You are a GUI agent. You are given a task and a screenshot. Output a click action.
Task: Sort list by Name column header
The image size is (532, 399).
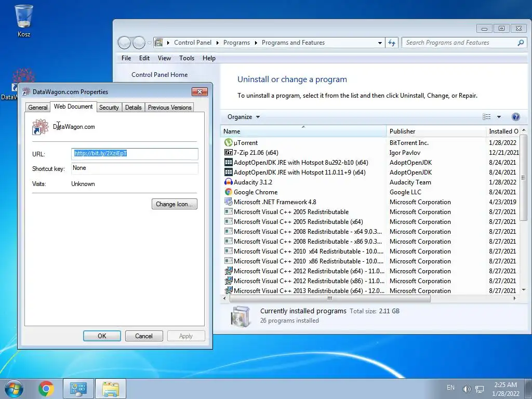[303, 131]
